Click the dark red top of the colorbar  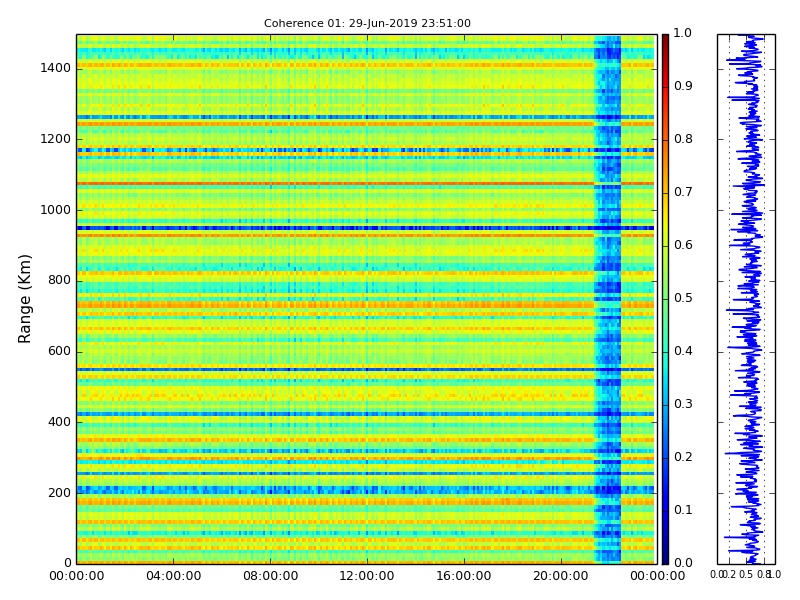point(665,43)
